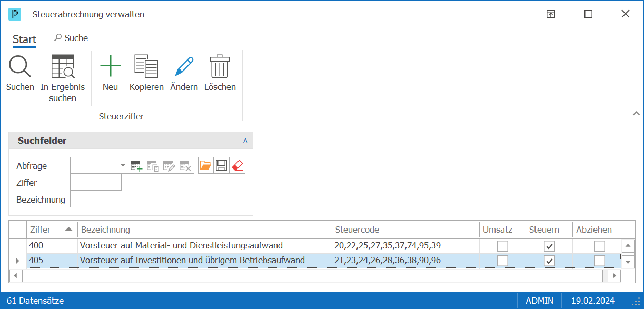Click cell with Ziffer 405
644x309 pixels.
point(52,260)
